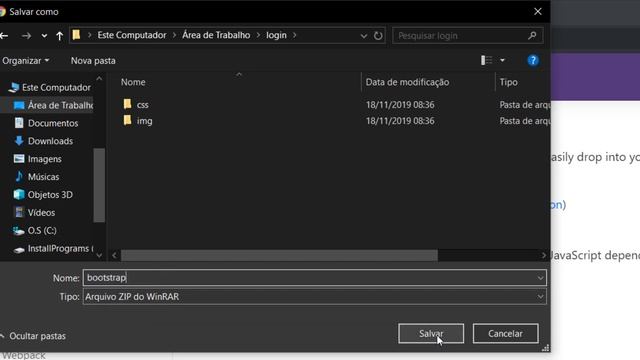Click the img folder modification date
This screenshot has width=640, height=360.
[x=400, y=121]
